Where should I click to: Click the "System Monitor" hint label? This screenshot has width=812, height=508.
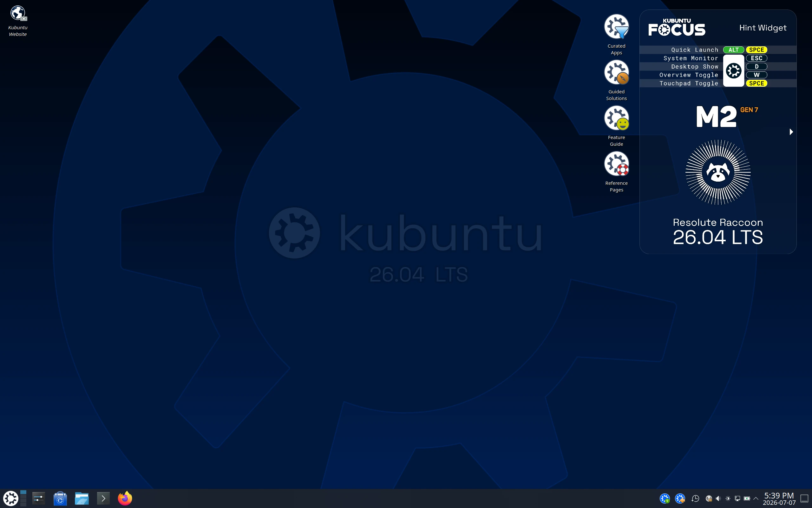(691, 58)
